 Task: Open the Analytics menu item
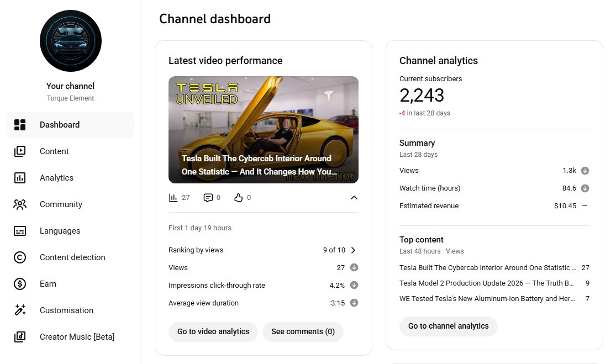coord(56,178)
